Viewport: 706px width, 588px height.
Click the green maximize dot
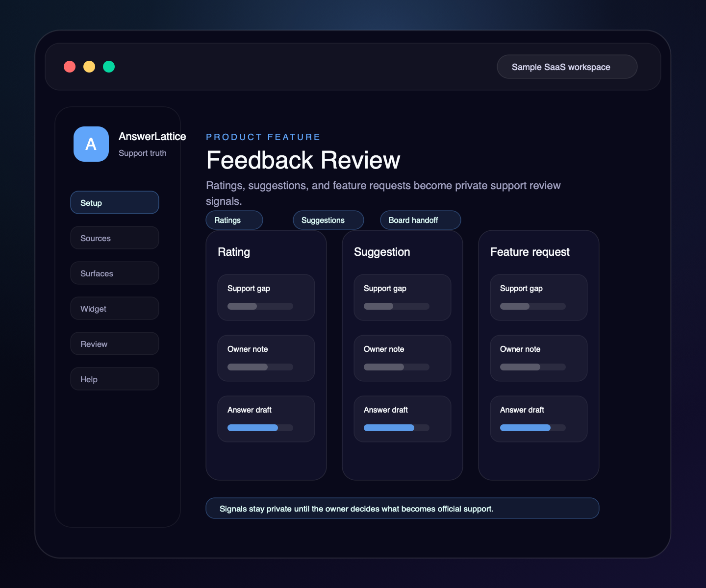coord(109,67)
